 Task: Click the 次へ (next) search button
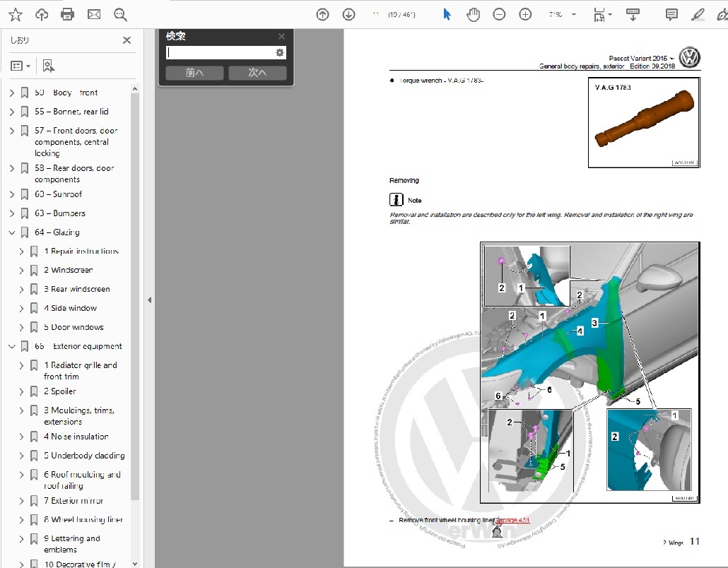tap(257, 73)
